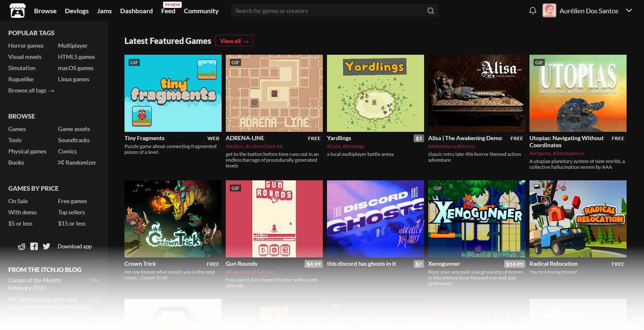Open the Facebook social icon
644x330 pixels.
[x=34, y=246]
